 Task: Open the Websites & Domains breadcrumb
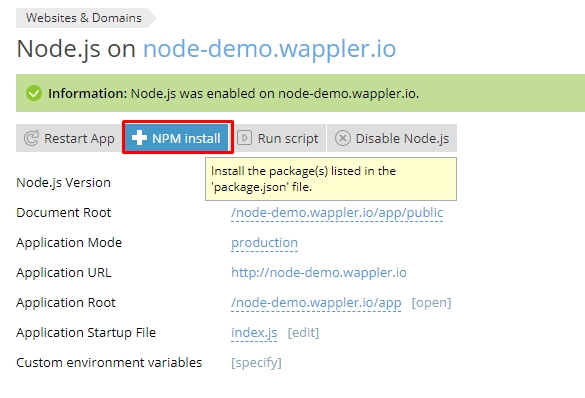pos(84,18)
